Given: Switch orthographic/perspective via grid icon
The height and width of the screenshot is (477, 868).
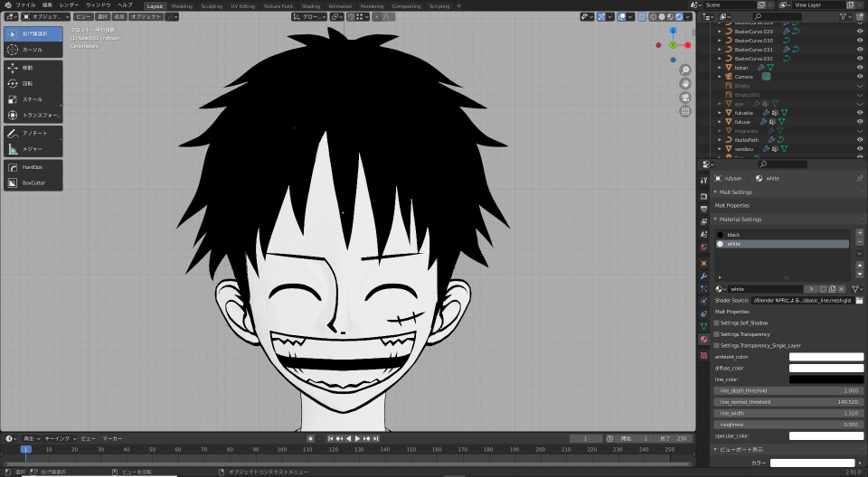Looking at the screenshot, I should click(685, 111).
